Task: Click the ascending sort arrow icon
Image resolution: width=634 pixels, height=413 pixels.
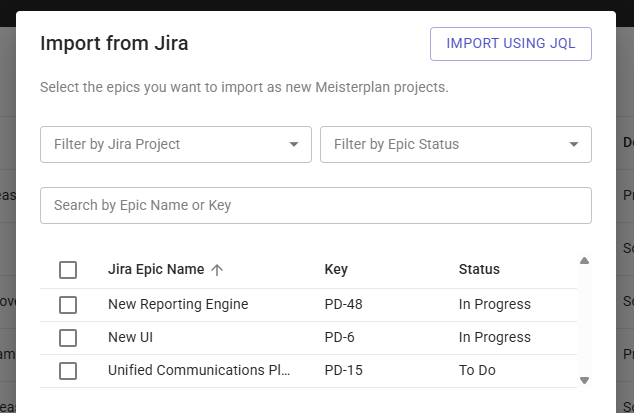Action: coord(217,270)
